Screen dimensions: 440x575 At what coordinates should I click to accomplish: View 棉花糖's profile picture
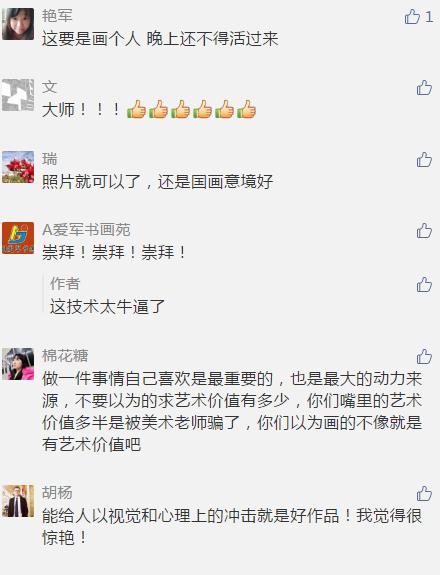(18, 364)
